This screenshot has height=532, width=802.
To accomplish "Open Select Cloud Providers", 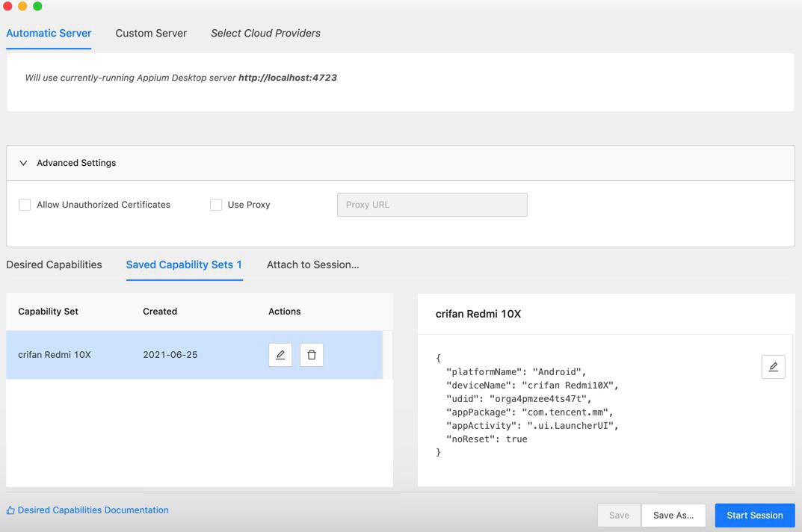I will point(265,33).
